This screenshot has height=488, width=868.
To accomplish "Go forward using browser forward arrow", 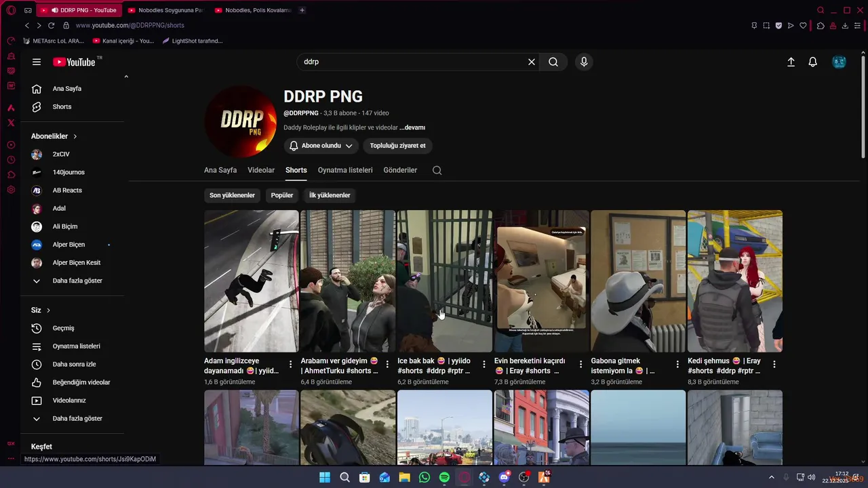I will point(39,25).
